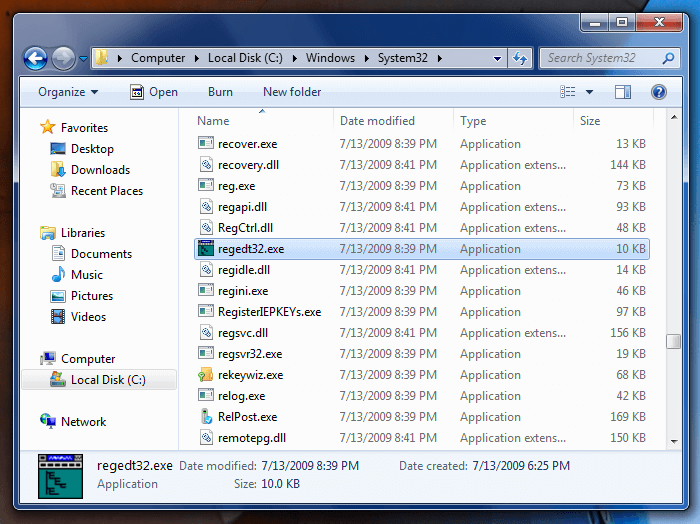This screenshot has height=524, width=700.
Task: Click the regapi.dll file icon
Action: pos(206,206)
